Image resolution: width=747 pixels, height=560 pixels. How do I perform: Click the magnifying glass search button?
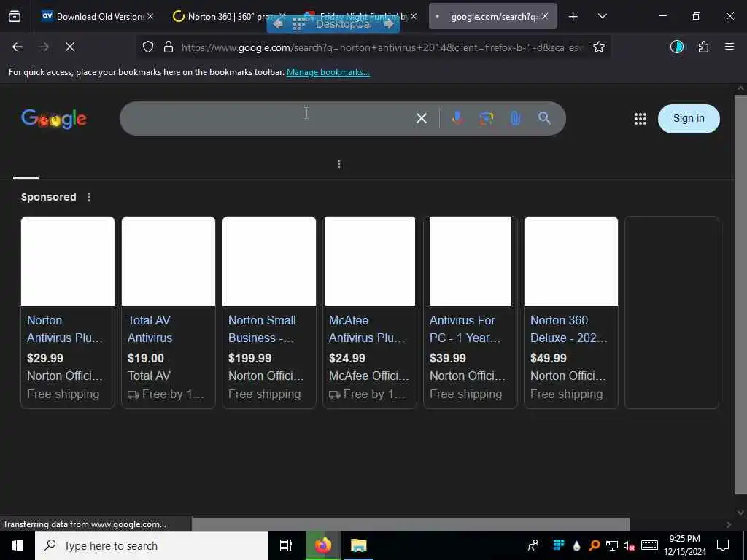(x=544, y=118)
